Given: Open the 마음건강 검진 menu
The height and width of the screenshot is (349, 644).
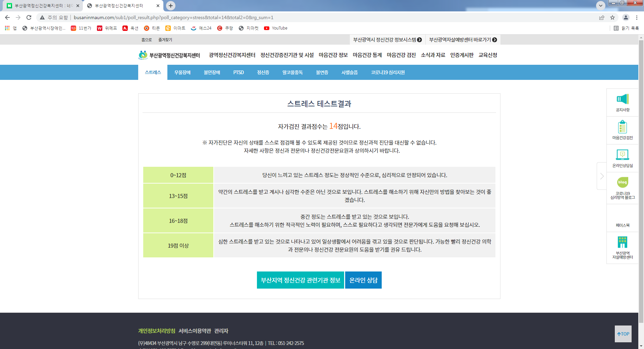Looking at the screenshot, I should pyautogui.click(x=401, y=55).
